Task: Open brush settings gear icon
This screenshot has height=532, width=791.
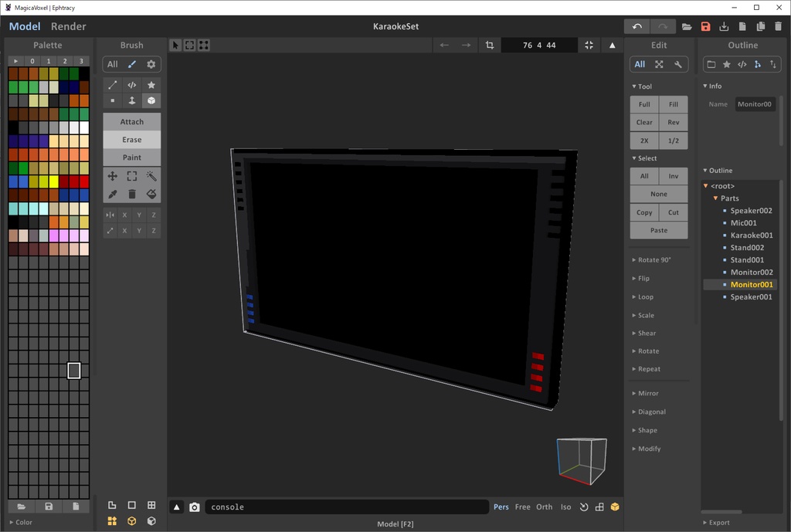Action: (151, 64)
